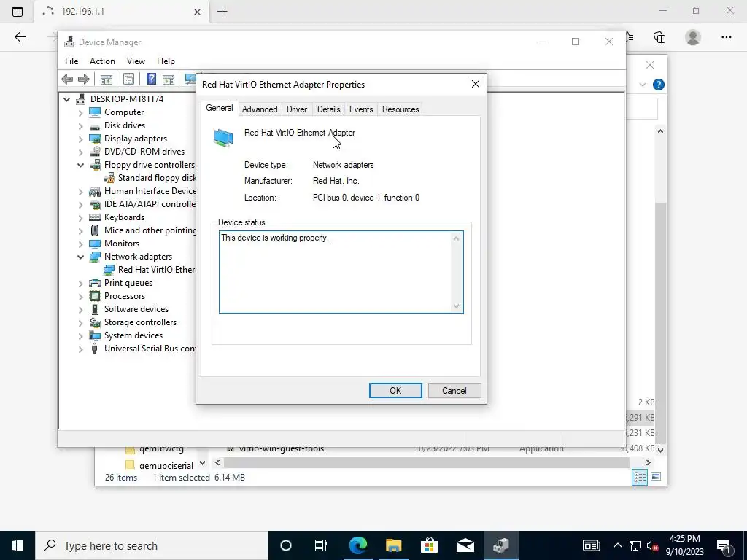The height and width of the screenshot is (560, 747).
Task: Click the Standard floppy disk warning icon
Action: tap(109, 178)
